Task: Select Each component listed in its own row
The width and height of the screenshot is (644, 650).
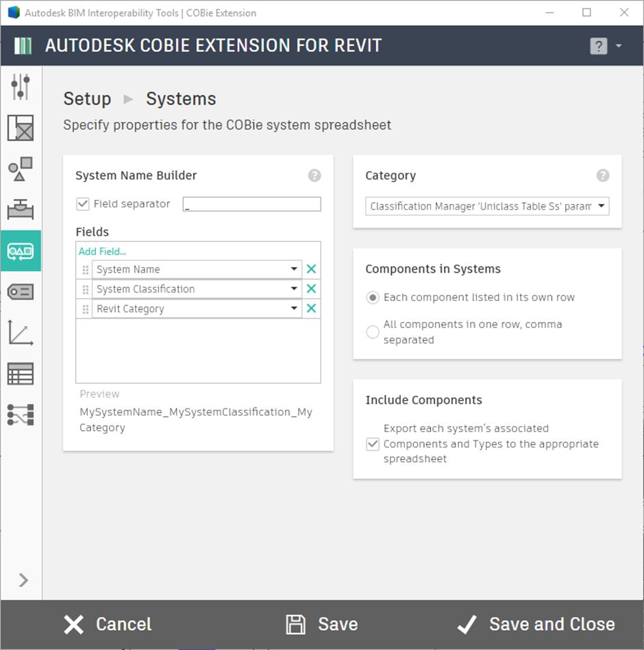Action: tap(373, 298)
